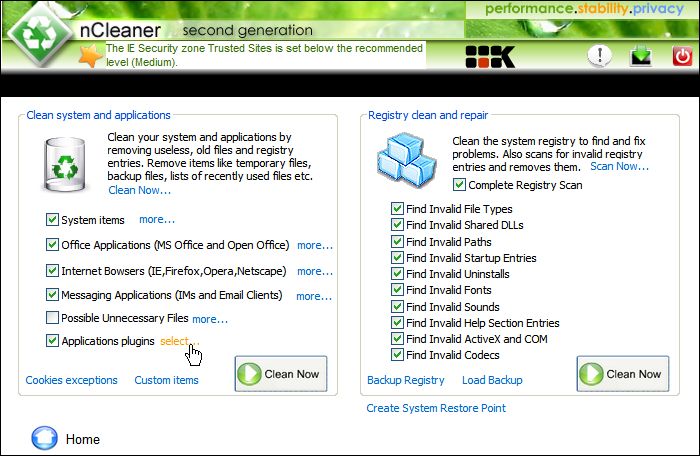Click the Clean Now… text link
700x456 pixels.
click(x=139, y=190)
